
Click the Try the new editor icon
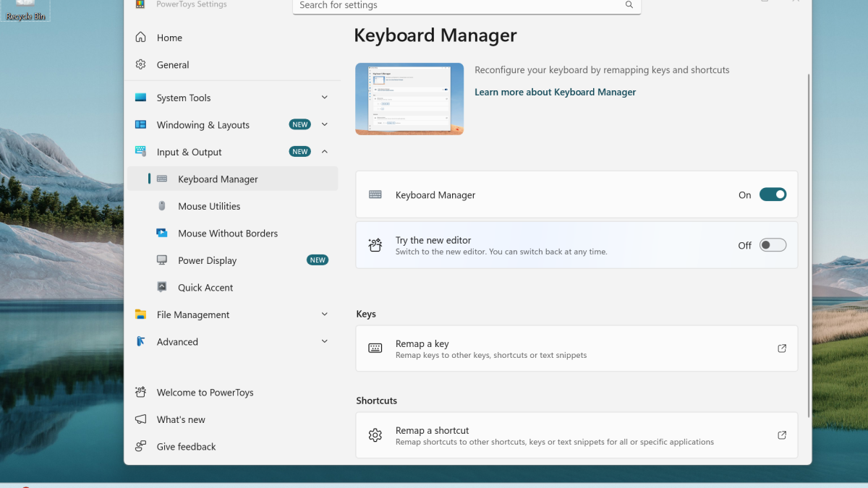tap(375, 245)
